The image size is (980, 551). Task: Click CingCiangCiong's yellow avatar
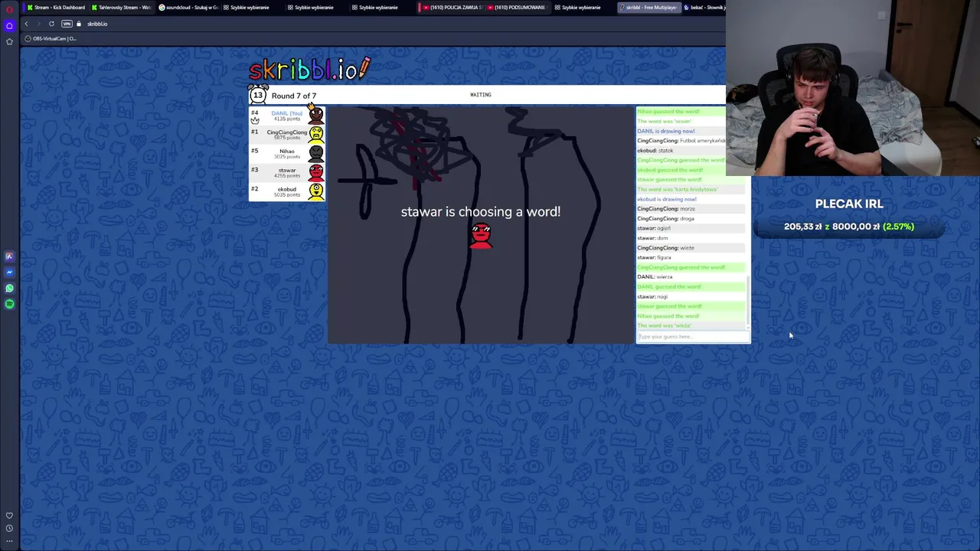click(315, 135)
